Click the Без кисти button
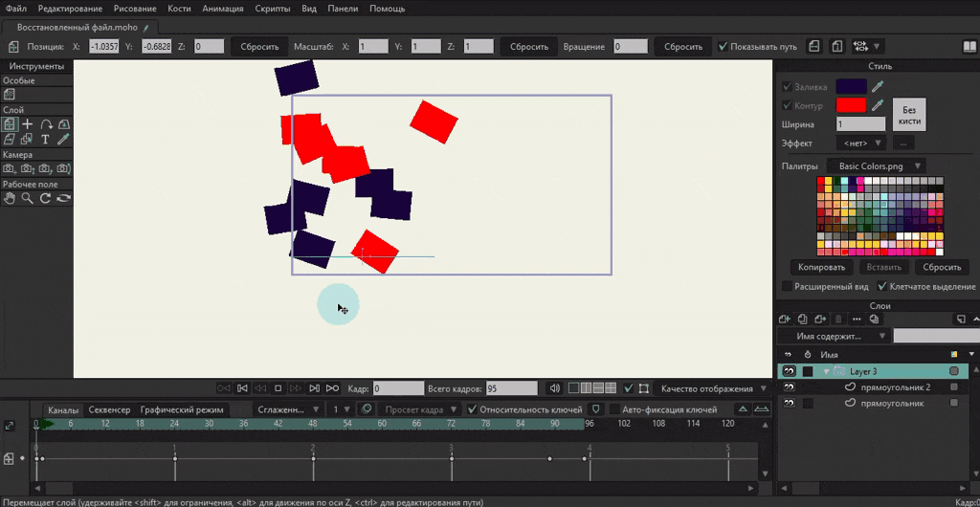The height and width of the screenshot is (507, 980). [x=910, y=114]
